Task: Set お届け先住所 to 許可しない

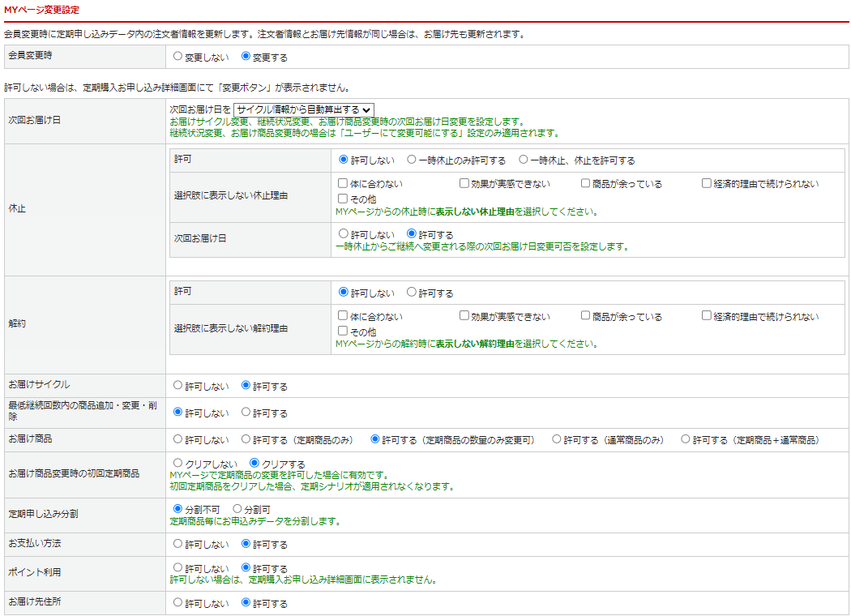Action: pos(177,603)
